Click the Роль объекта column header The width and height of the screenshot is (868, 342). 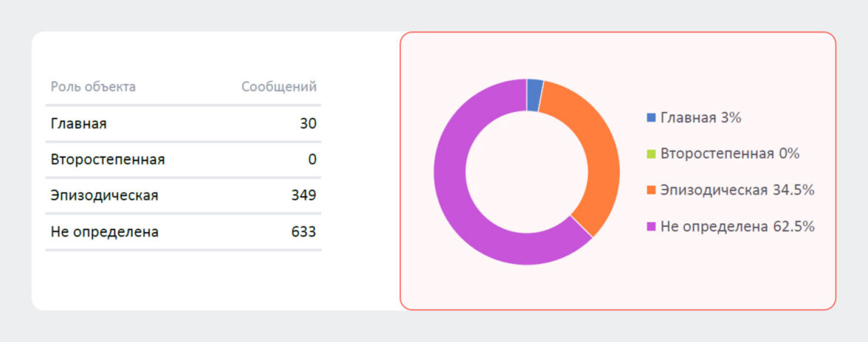click(x=93, y=87)
